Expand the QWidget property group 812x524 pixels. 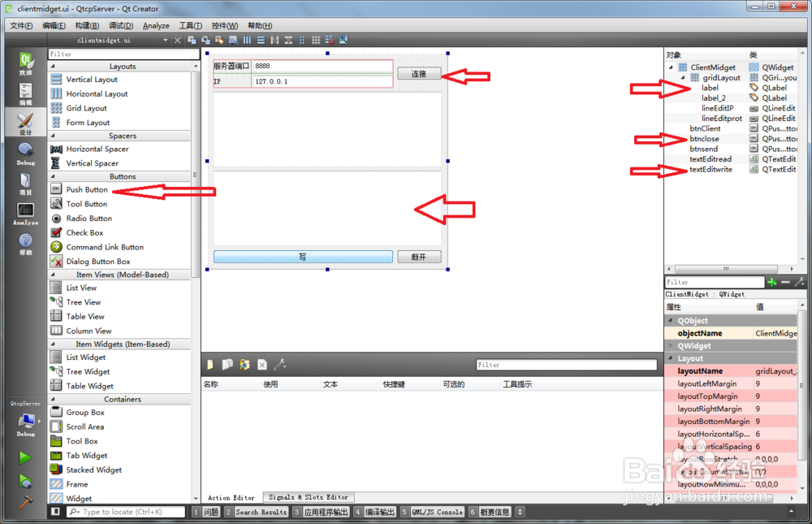671,346
